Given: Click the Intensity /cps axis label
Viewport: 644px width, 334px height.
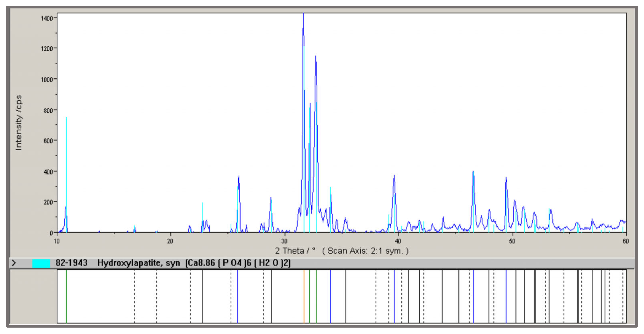Looking at the screenshot, I should click(19, 123).
